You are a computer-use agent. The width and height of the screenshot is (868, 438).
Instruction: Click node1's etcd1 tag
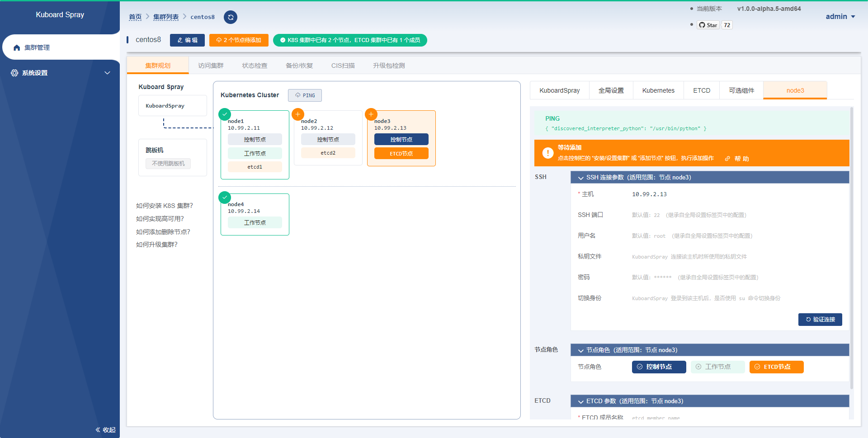pos(255,167)
